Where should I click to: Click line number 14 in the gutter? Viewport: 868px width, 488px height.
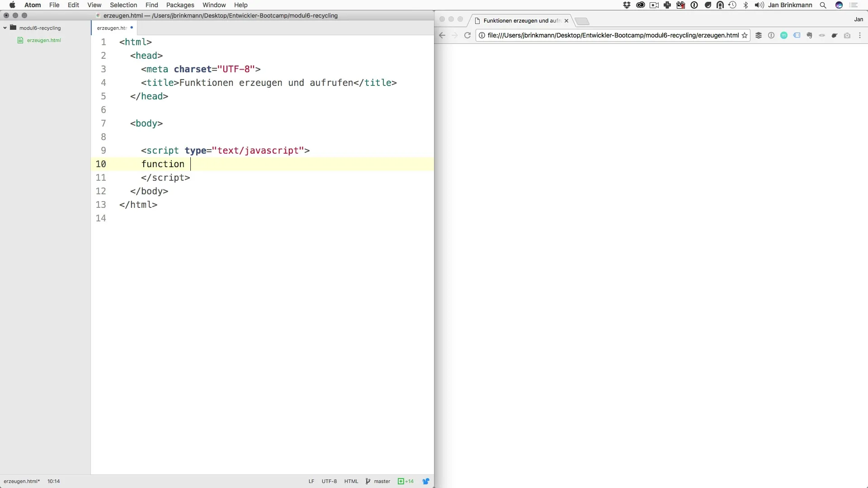101,218
